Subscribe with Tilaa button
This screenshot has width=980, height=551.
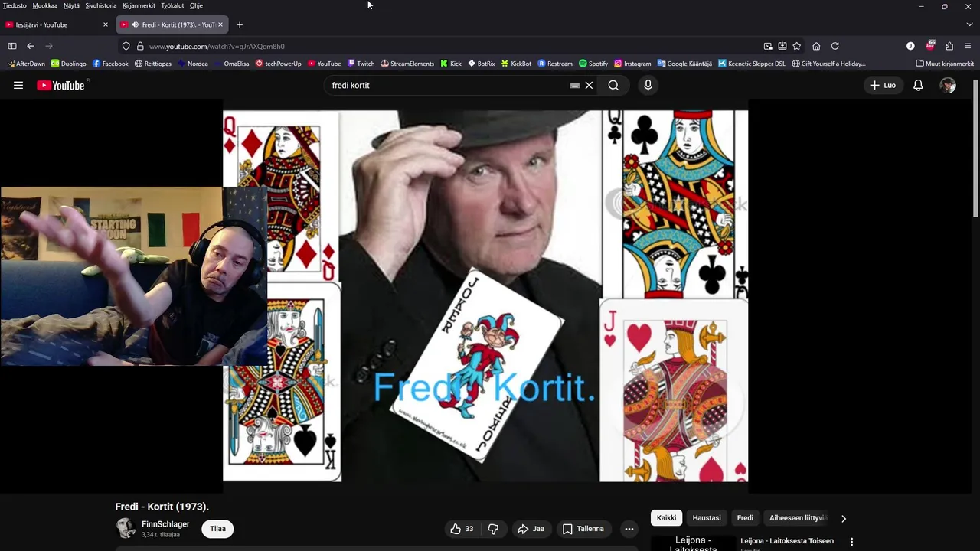[217, 529]
